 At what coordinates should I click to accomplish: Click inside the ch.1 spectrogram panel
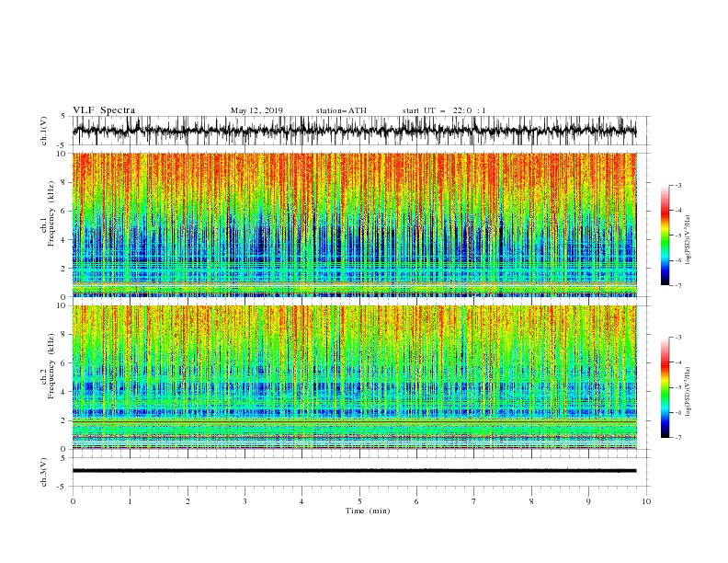354,224
